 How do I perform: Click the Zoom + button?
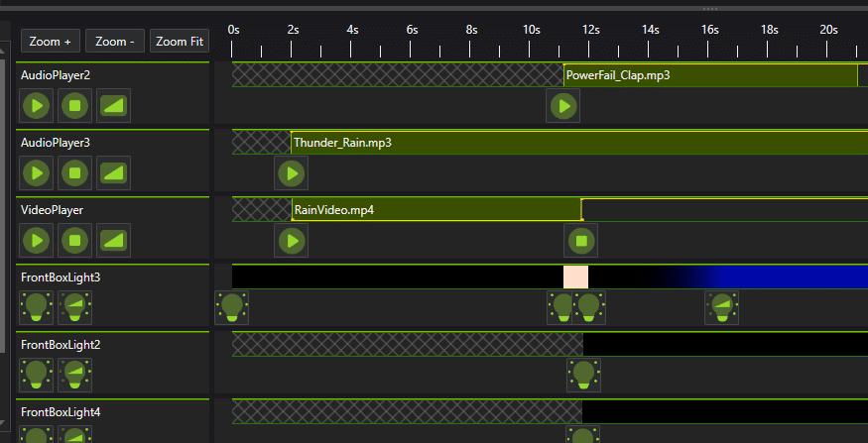pyautogui.click(x=50, y=42)
